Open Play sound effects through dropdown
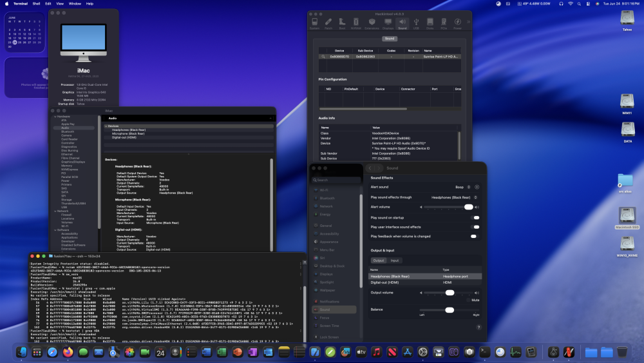644x363 pixels. (454, 197)
